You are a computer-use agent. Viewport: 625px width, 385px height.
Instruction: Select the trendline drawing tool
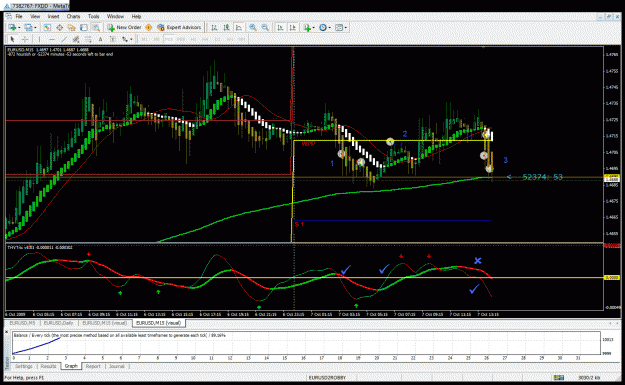64,39
